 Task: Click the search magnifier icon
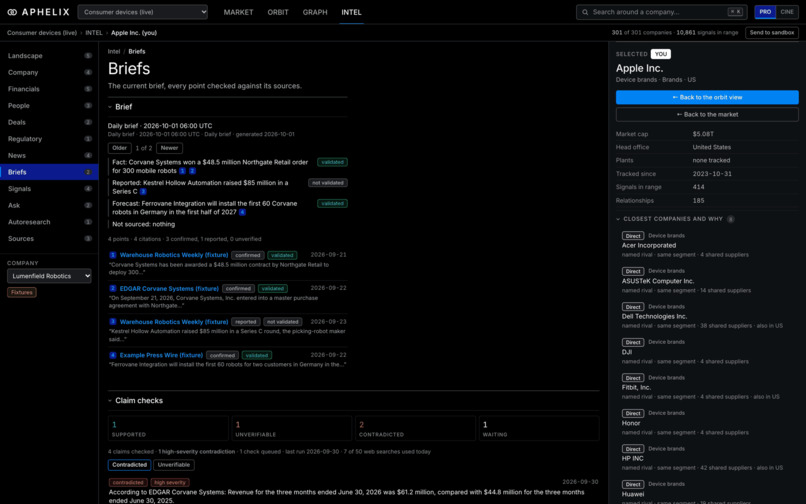click(585, 12)
